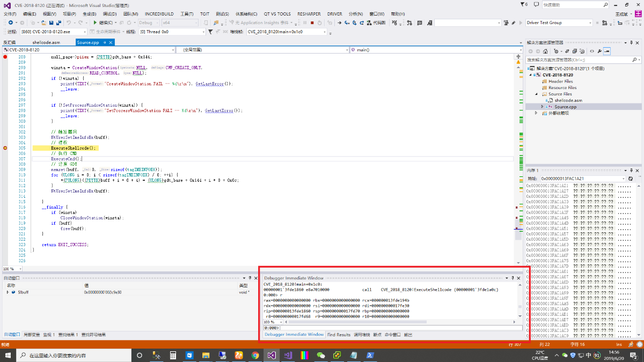Open Chrome from the Windows taskbar
644x362 pixels.
coord(255,355)
